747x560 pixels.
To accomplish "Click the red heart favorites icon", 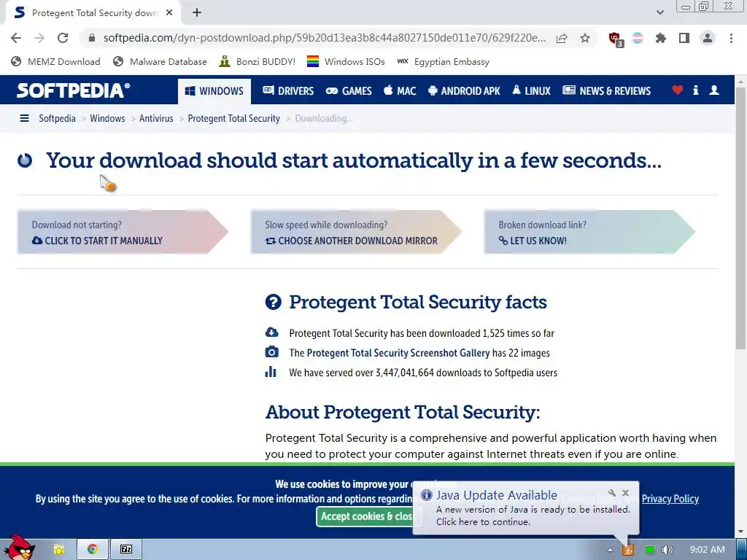I will [678, 90].
